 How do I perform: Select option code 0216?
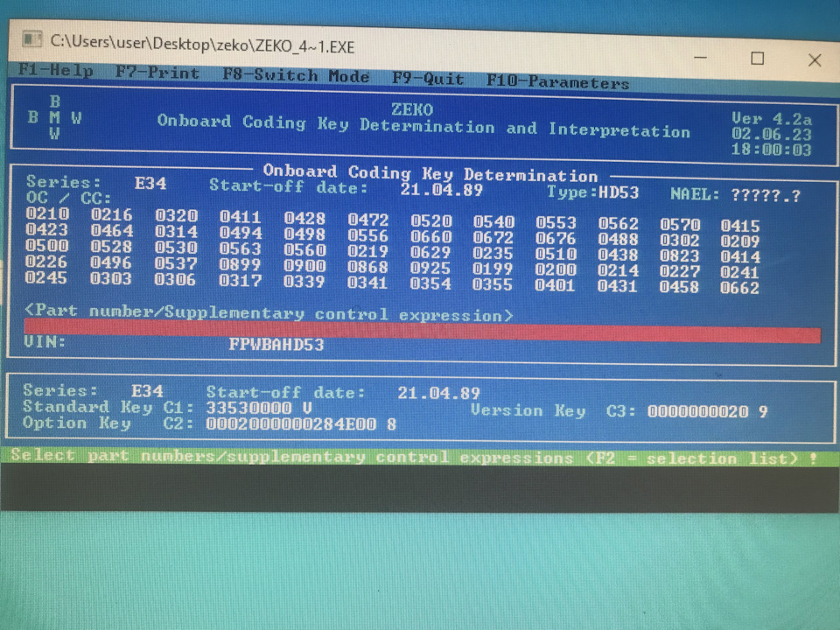coord(111,215)
